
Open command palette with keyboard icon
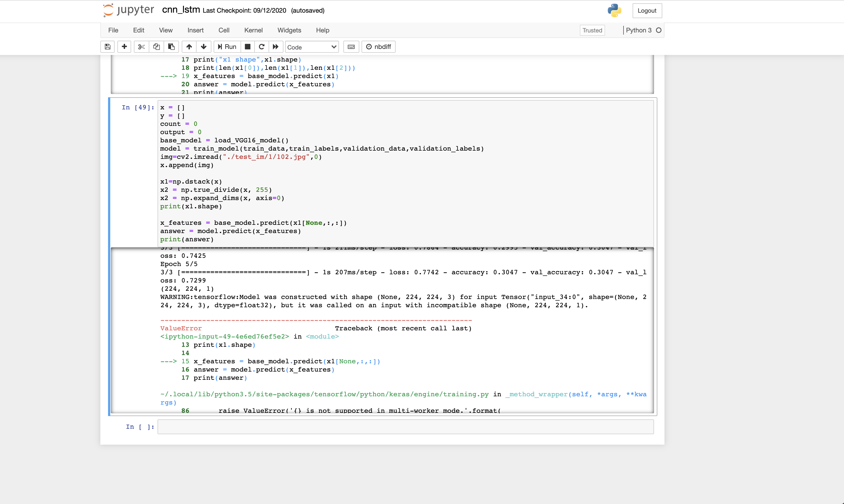[351, 46]
